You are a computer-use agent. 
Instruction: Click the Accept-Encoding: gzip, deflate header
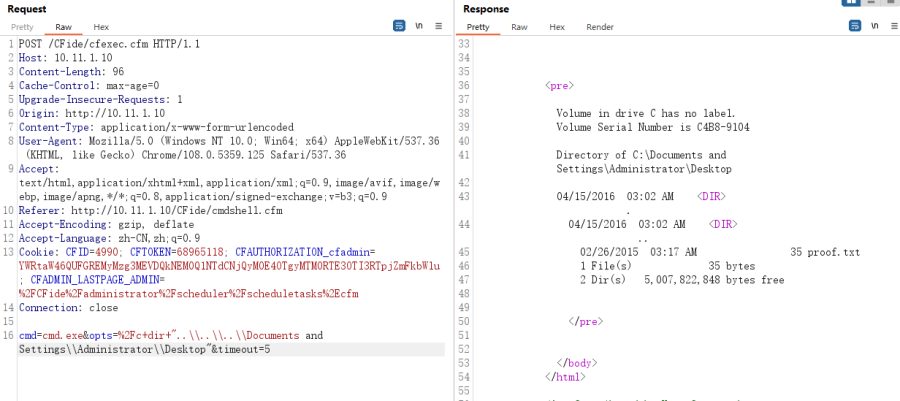tap(106, 225)
